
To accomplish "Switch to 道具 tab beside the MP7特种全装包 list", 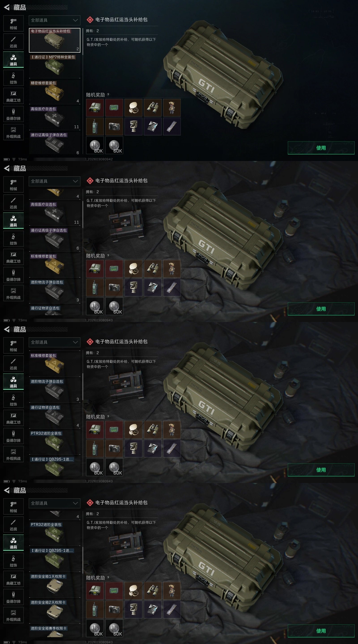I will coord(13,60).
